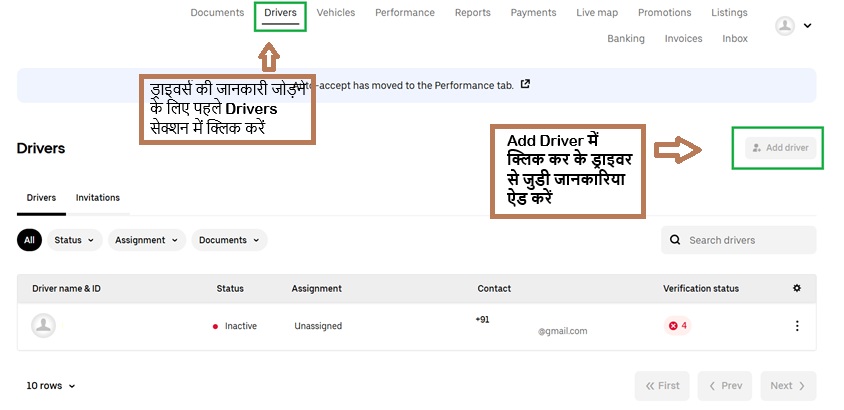
Task: Click the external link icon in banner
Action: coord(526,84)
